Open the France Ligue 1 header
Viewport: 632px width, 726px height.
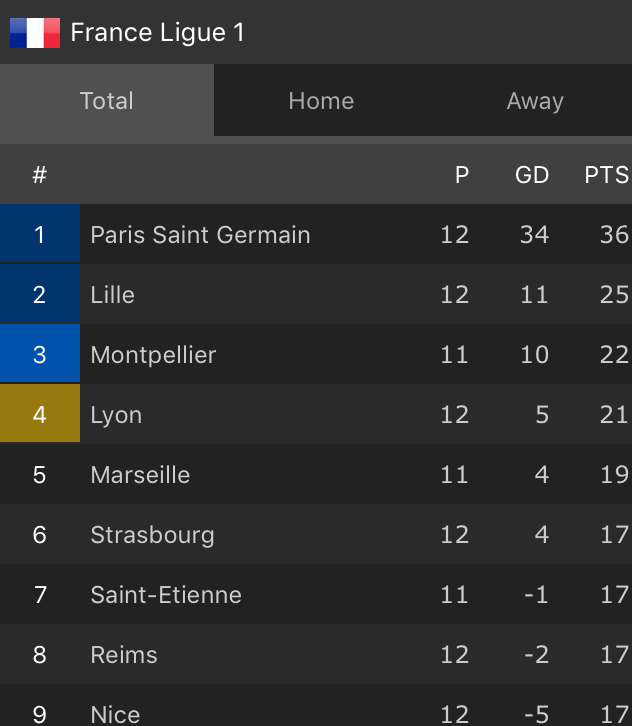(x=157, y=33)
